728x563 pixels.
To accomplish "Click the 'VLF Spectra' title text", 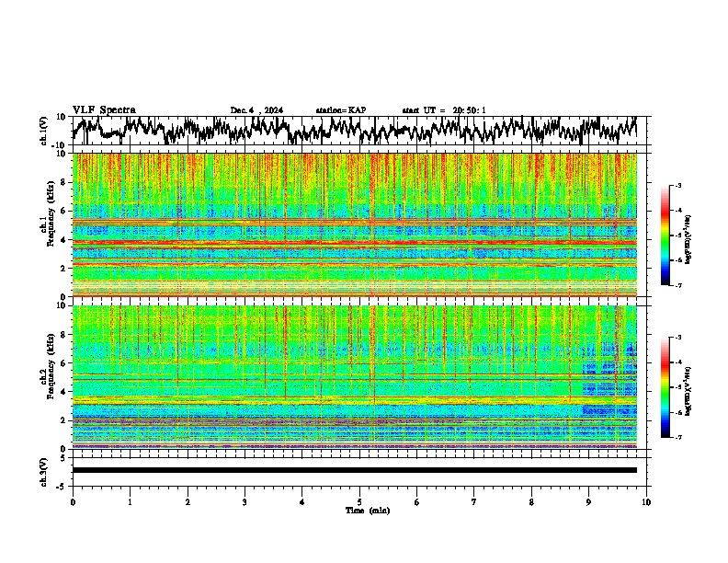I will 104,109.
